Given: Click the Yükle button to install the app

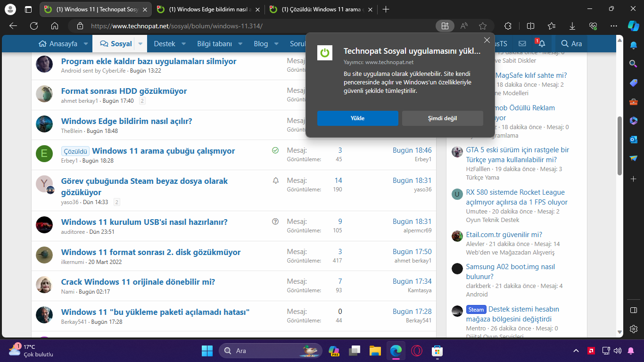Looking at the screenshot, I should tap(358, 118).
